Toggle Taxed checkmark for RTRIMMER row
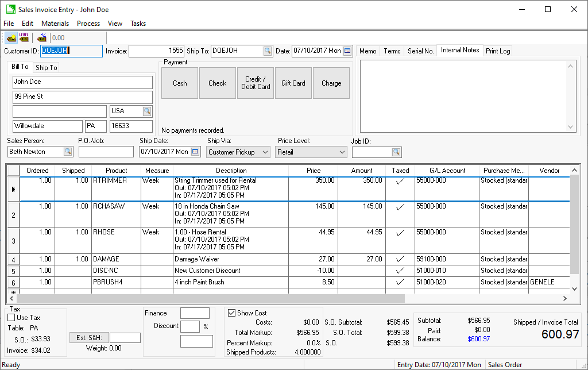588x370 pixels. coord(400,181)
